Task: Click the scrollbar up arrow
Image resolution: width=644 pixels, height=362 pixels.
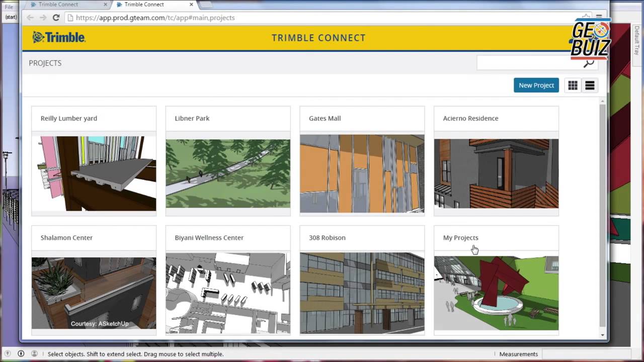Action: point(603,101)
